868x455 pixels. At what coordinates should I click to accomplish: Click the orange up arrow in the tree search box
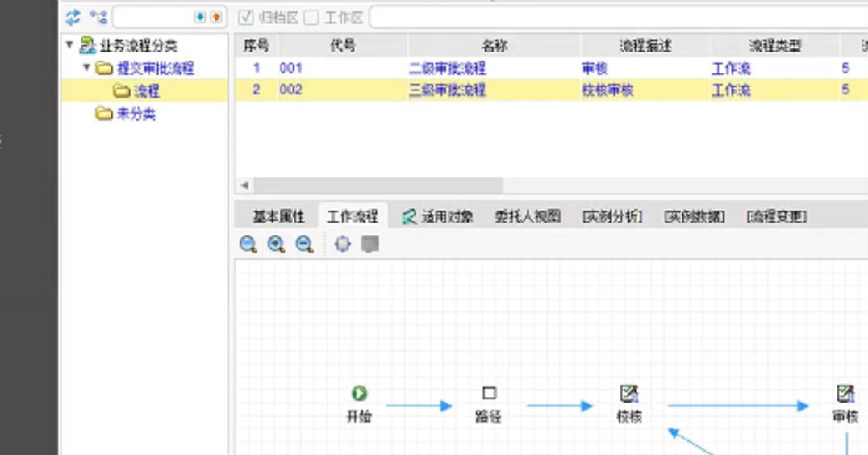[x=215, y=17]
